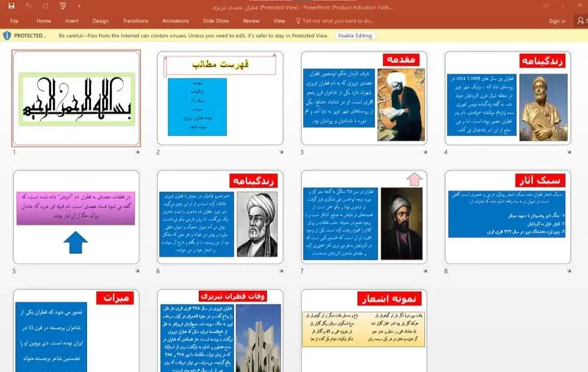588x372 pixels.
Task: Click the warning text about files from the Internet
Action: point(193,36)
